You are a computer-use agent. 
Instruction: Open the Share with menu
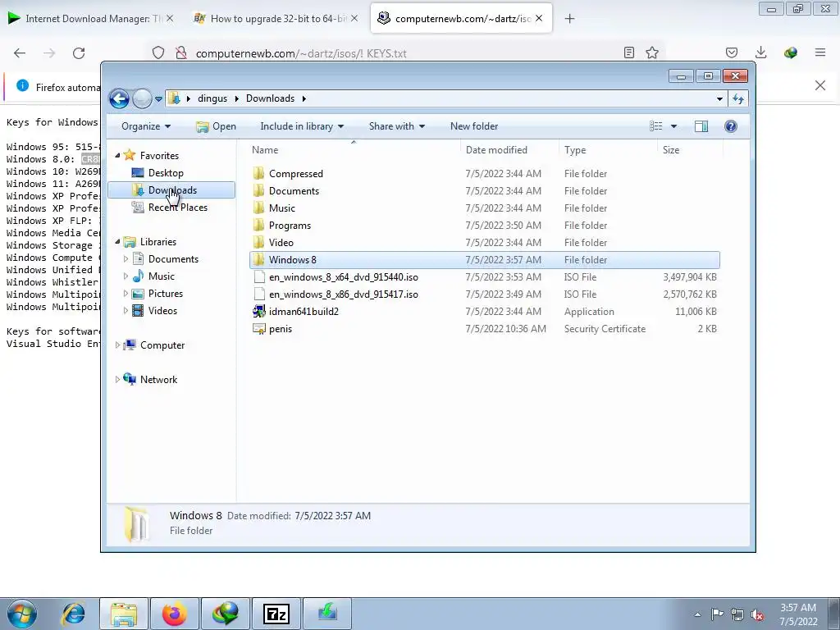[x=396, y=126]
